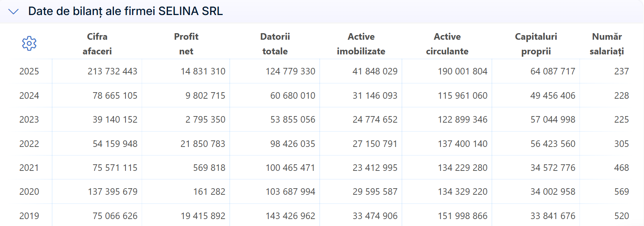The image size is (644, 226).
Task: Click fixed assets value 23 412 995
Action: coord(375,168)
